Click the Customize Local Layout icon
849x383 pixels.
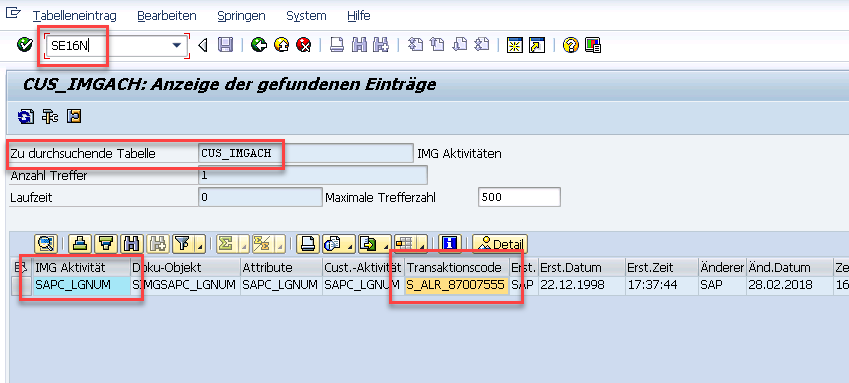(x=593, y=45)
